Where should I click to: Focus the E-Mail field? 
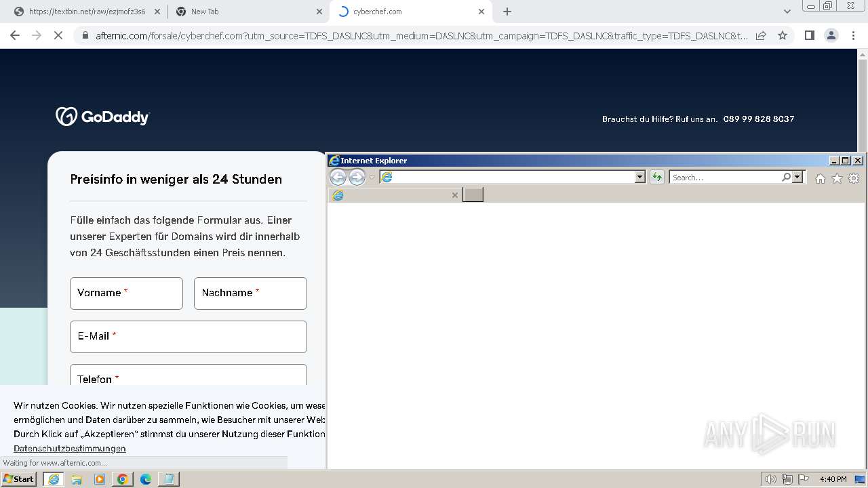(189, 337)
